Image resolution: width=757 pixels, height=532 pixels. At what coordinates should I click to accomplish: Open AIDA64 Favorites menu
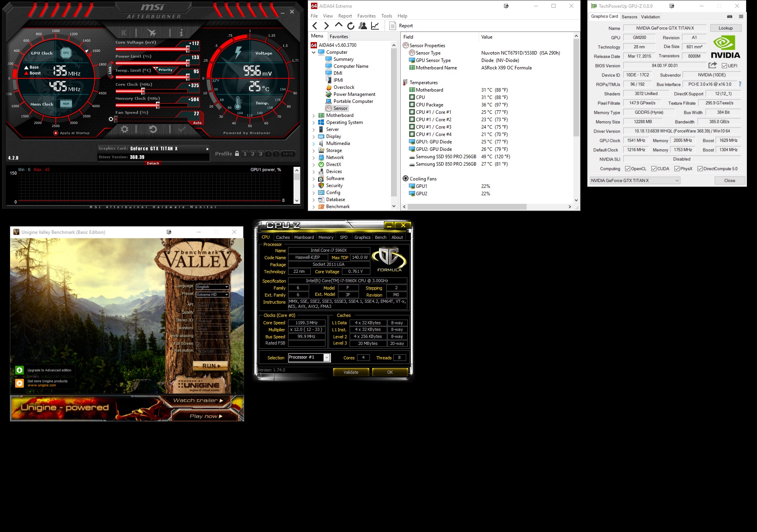(x=366, y=16)
